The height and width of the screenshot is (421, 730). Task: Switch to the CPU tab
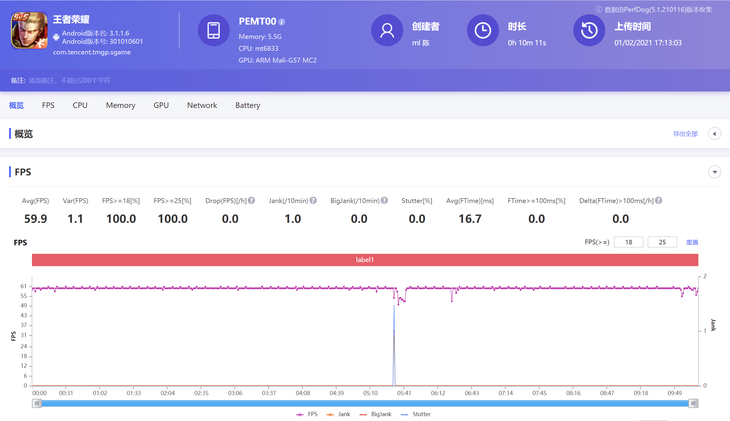click(80, 105)
